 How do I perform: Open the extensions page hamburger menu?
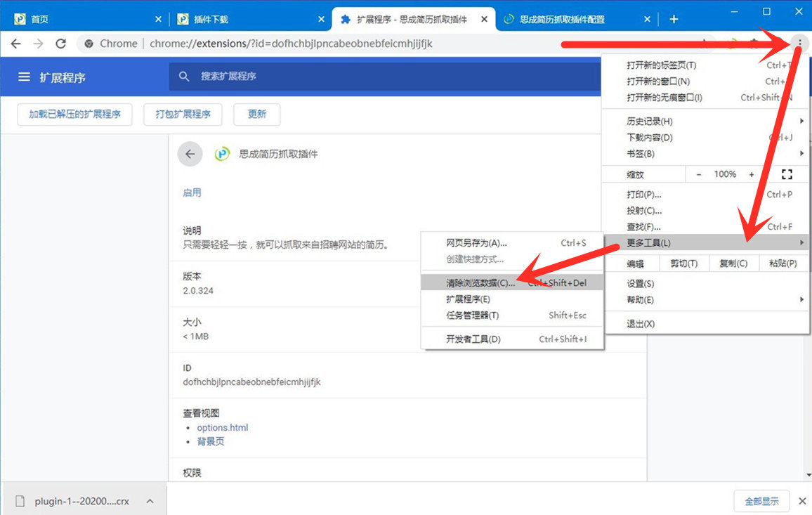[x=23, y=77]
